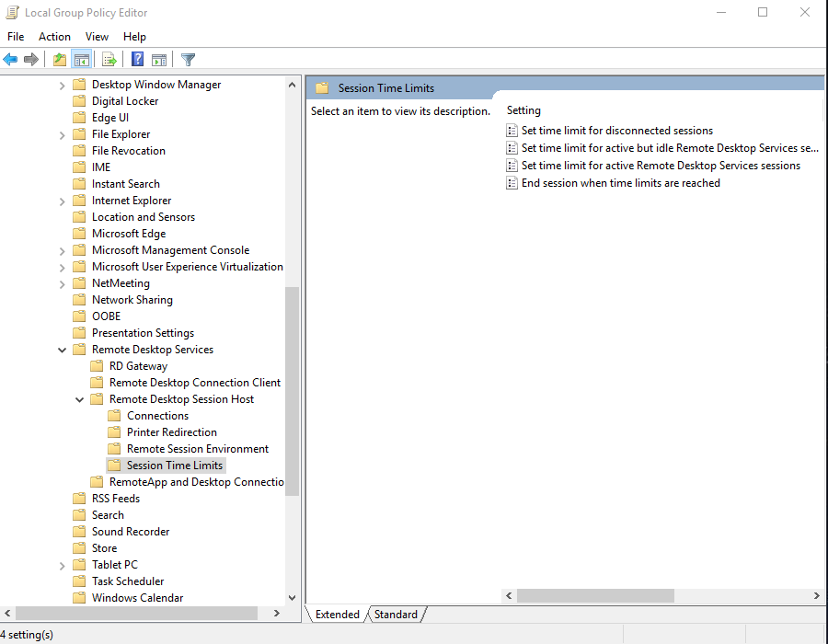Select RemoteApp and Desktop Connections tree item
The width and height of the screenshot is (828, 644).
pyautogui.click(x=197, y=482)
